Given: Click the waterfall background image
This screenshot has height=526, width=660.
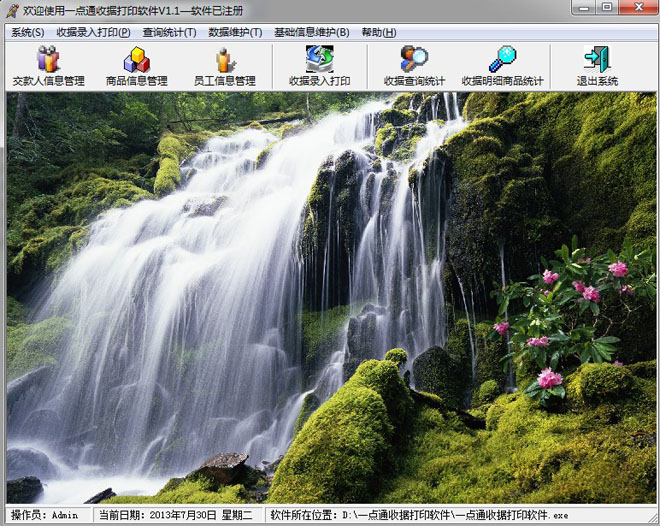Looking at the screenshot, I should (x=330, y=300).
